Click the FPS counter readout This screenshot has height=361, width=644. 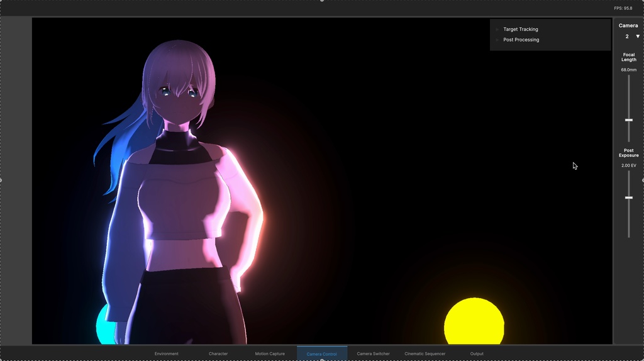623,8
